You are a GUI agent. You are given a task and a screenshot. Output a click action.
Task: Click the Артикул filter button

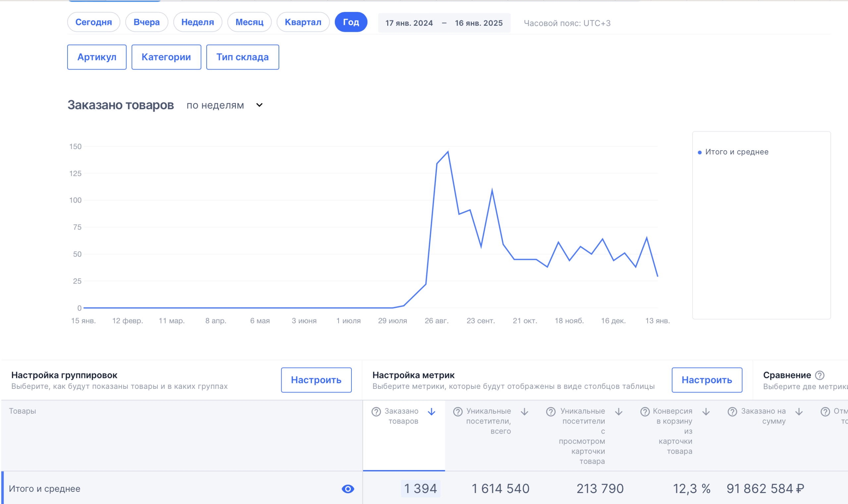96,57
